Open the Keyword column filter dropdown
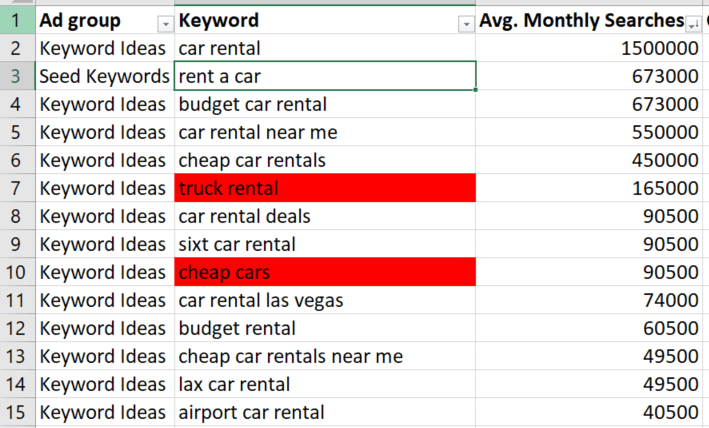Viewport: 709px width, 428px height. point(466,25)
